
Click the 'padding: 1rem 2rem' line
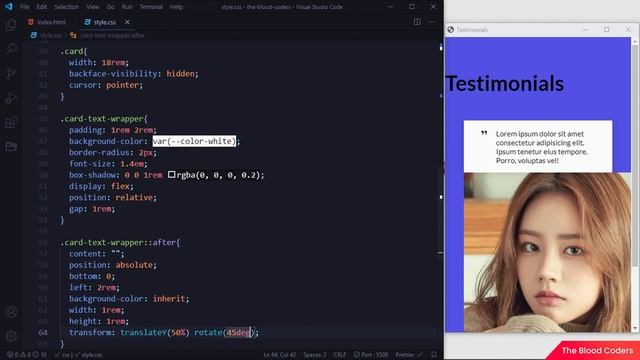point(113,130)
